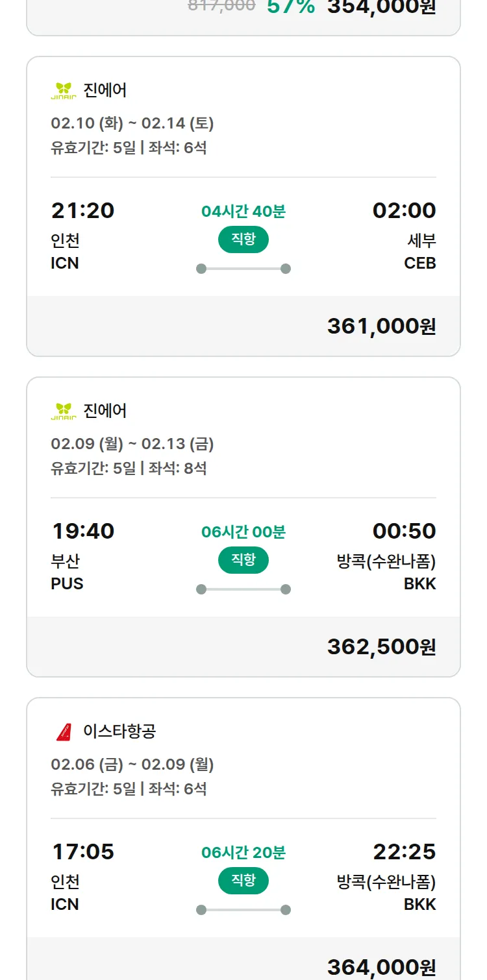487x980 pixels.
Task: Click the Jin Air logo on Cebu flight
Action: [x=64, y=91]
